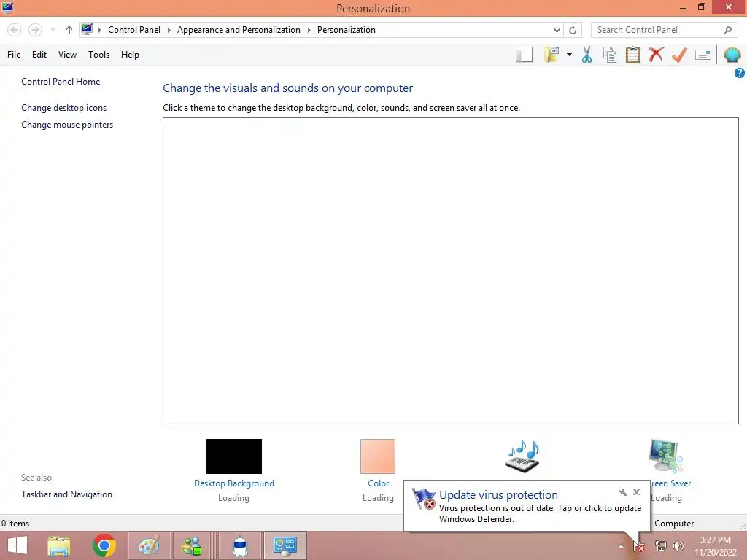Viewport: 747px width, 560px height.
Task: Show hidden tray icons arrow
Action: pos(621,546)
